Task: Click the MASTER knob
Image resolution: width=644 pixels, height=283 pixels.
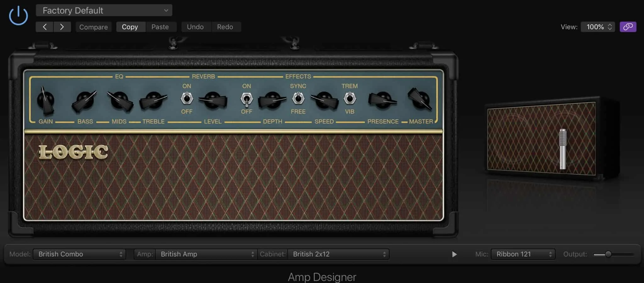Action: point(420,99)
